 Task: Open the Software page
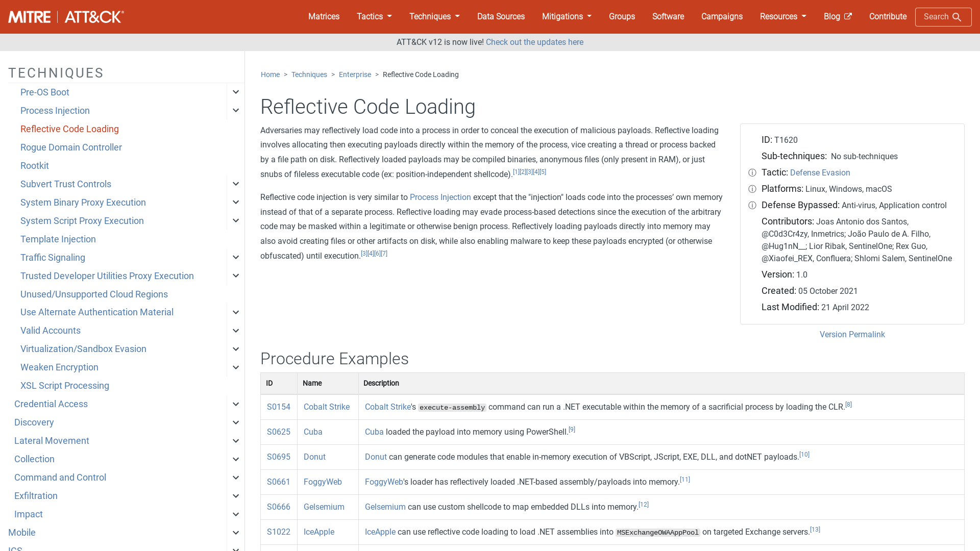(x=668, y=16)
